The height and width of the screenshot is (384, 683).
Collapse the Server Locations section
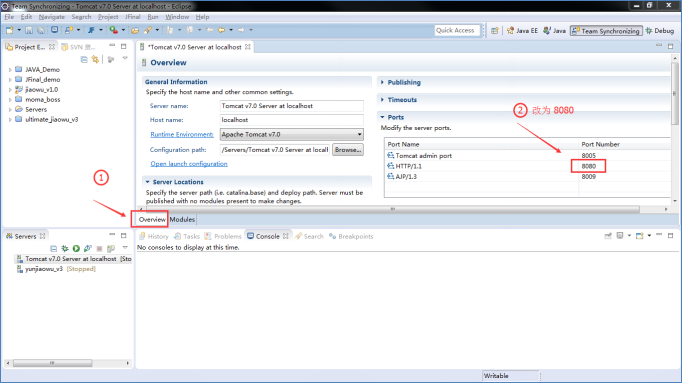pos(148,182)
